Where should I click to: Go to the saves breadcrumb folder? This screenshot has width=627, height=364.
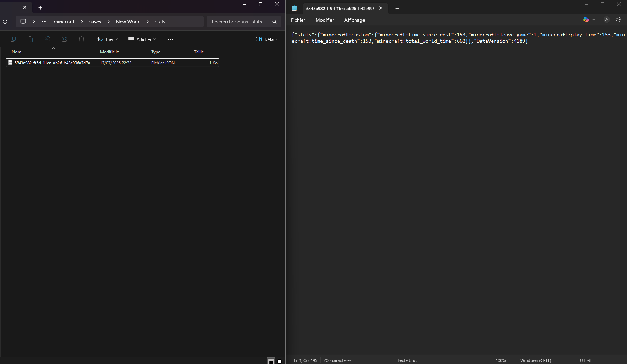[95, 22]
